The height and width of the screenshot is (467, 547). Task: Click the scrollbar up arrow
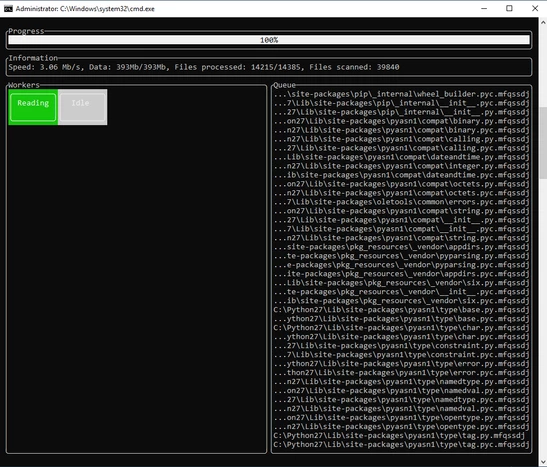543,23
